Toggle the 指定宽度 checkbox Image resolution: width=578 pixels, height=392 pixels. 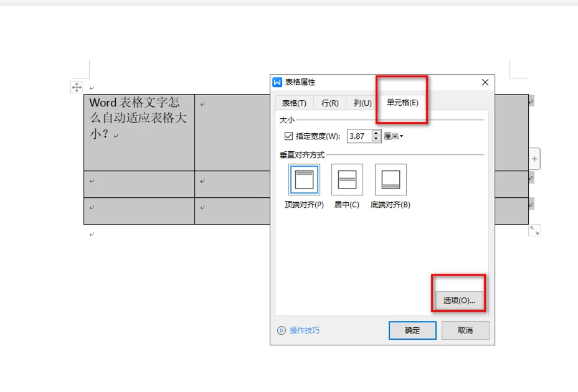coord(288,136)
